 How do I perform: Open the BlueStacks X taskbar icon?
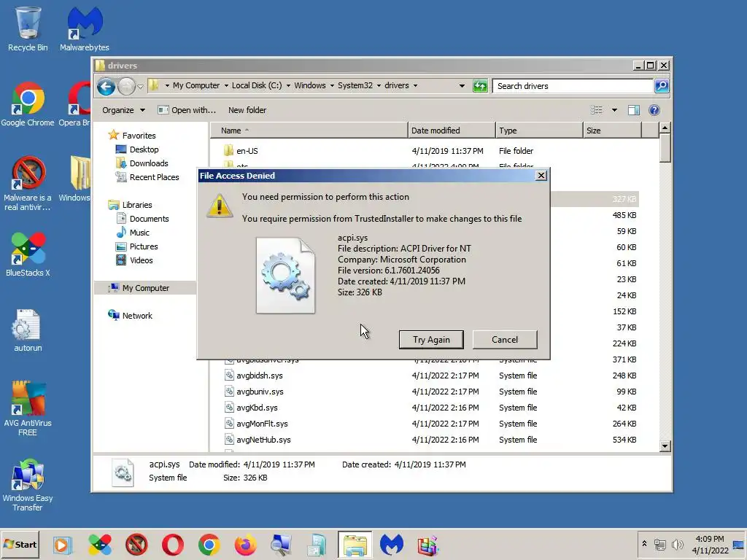click(x=99, y=545)
